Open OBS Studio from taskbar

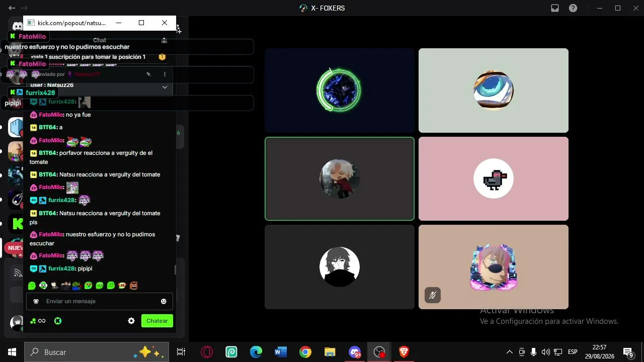(379, 352)
